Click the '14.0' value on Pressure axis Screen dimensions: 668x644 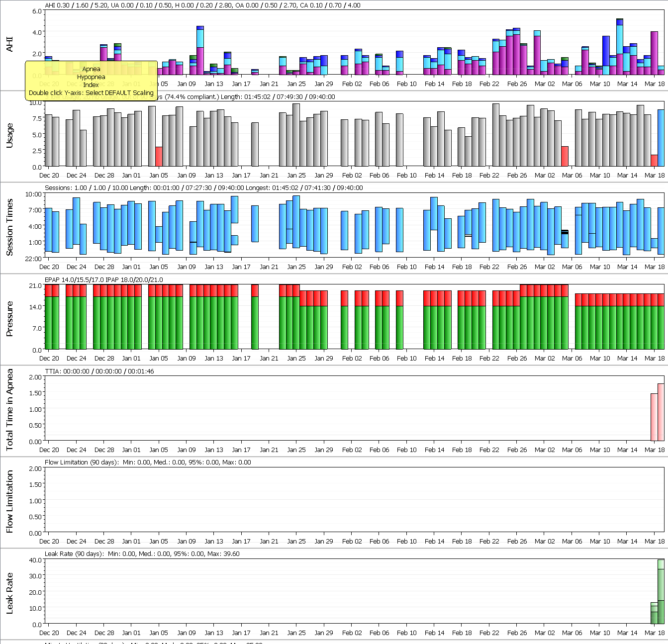(x=35, y=307)
